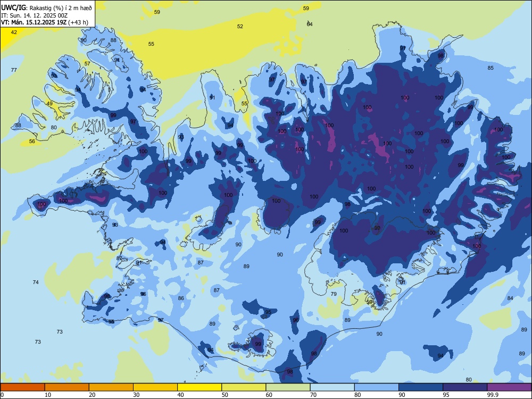Click the bright yellow 40–50 legend swatch
This screenshot has height=399, width=532.
tap(199, 387)
